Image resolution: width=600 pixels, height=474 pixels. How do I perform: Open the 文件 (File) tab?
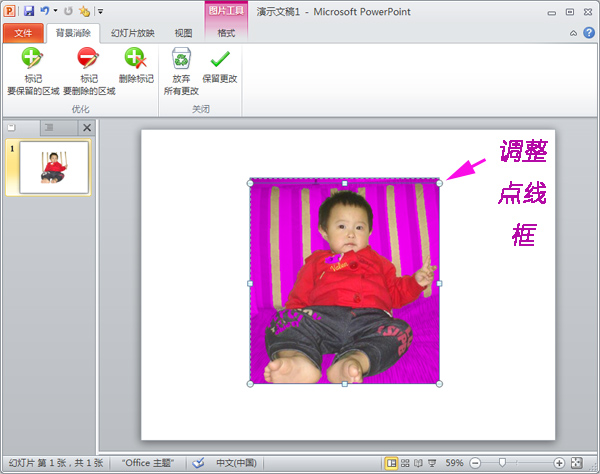tap(23, 33)
